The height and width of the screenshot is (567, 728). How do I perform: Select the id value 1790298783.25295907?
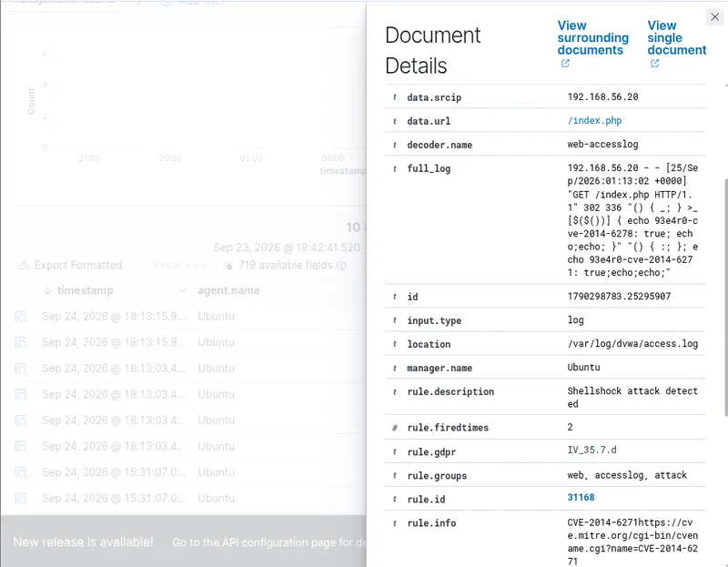(x=619, y=296)
